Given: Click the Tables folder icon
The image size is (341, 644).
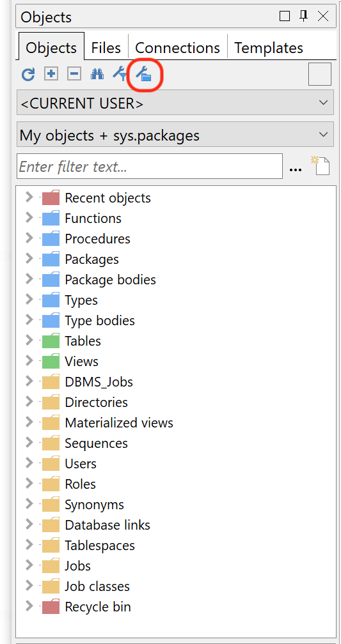Looking at the screenshot, I should [x=51, y=341].
